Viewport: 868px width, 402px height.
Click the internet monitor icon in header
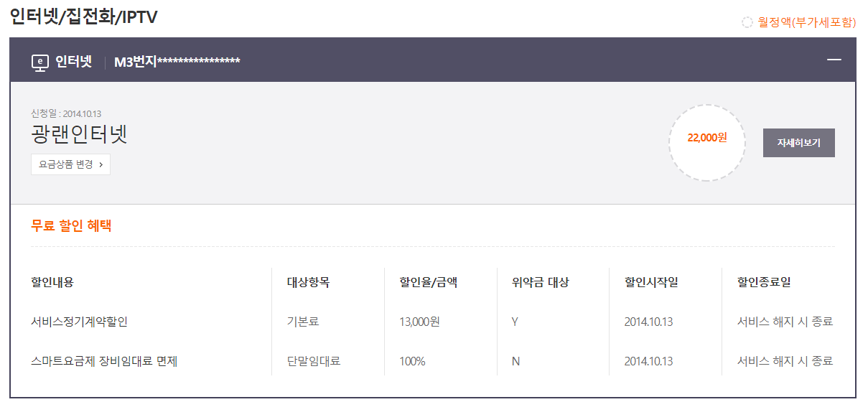point(39,62)
